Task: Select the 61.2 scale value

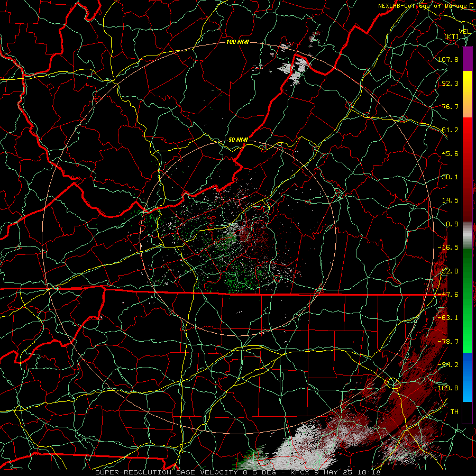Action: 450,130
